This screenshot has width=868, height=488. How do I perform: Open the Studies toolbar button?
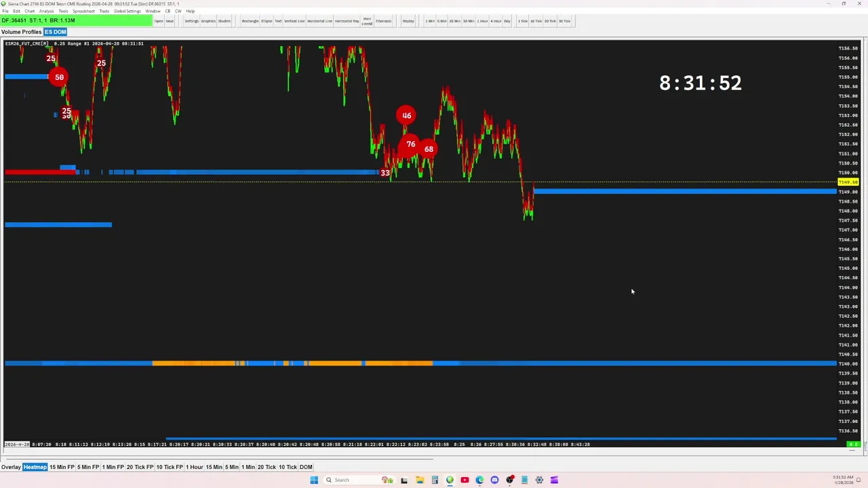pos(224,21)
